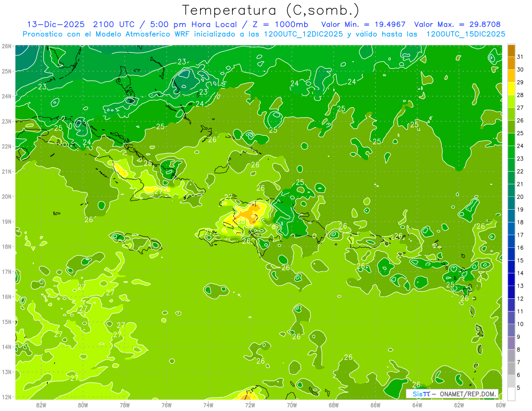Click the "68W" longitude axis label
The width and height of the screenshot is (532, 411).
pos(334,405)
